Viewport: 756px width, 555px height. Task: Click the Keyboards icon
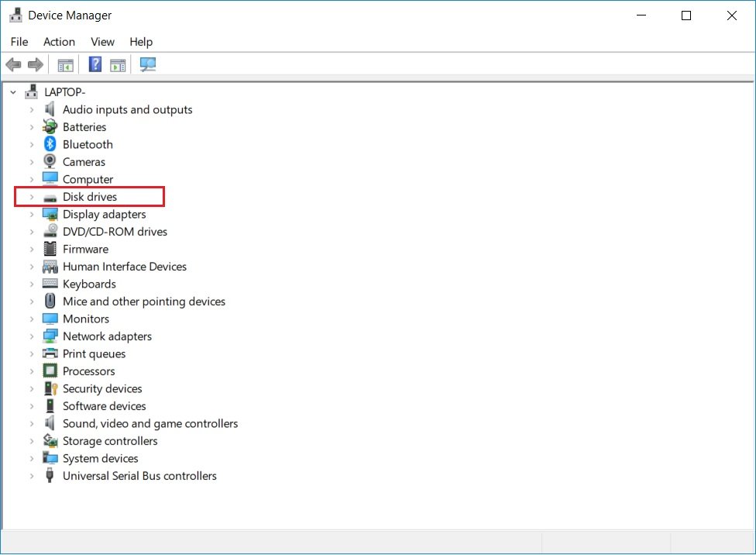50,284
